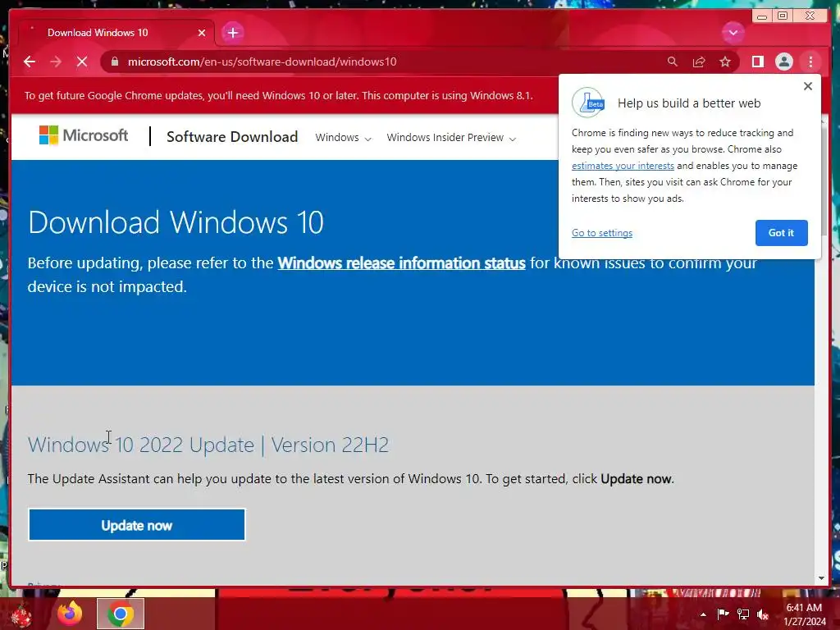Click the Download Windows 10 heading

[176, 222]
